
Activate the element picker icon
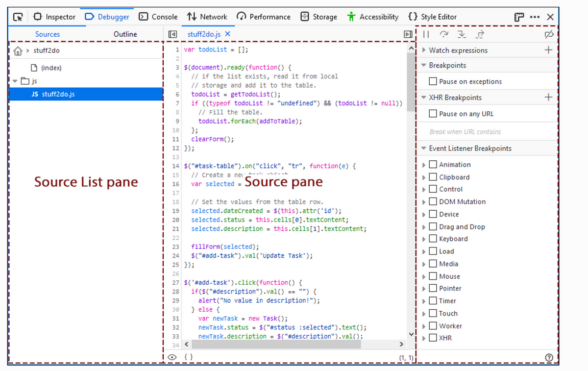point(18,17)
